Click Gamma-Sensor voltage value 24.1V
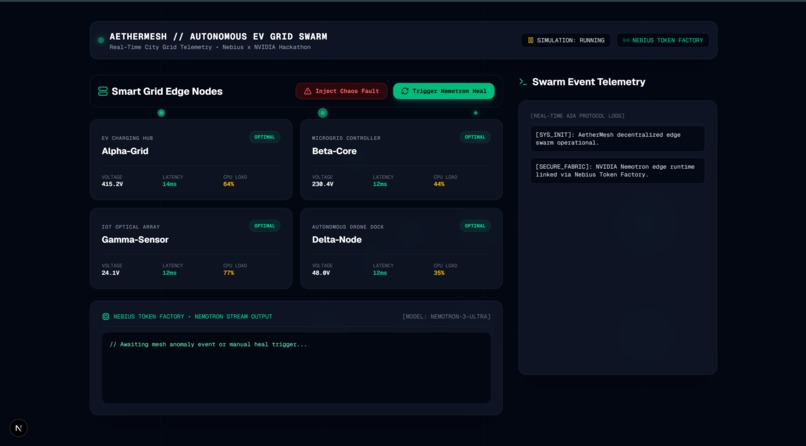 [x=111, y=273]
